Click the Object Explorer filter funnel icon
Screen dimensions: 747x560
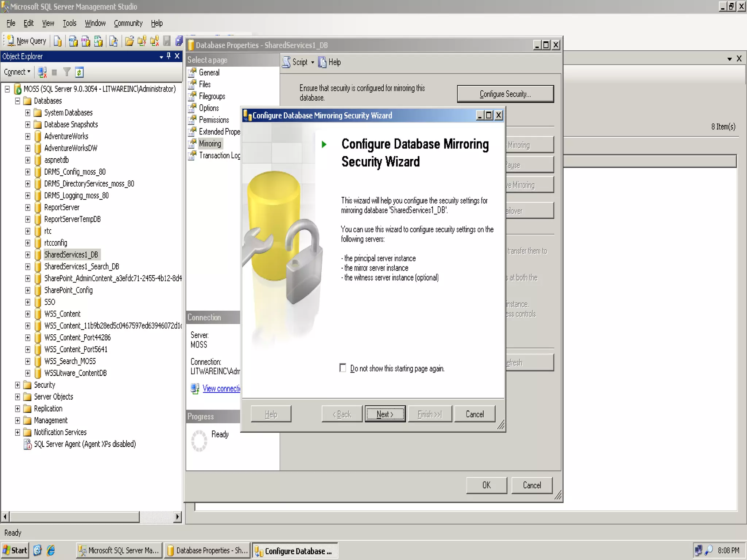coord(66,72)
